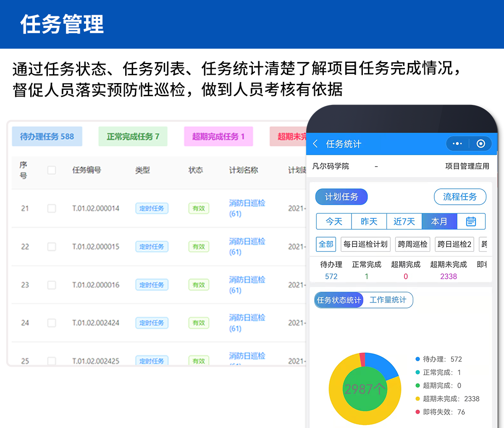
Task: Click the 待办理任务 588 status card
Action: [47, 136]
